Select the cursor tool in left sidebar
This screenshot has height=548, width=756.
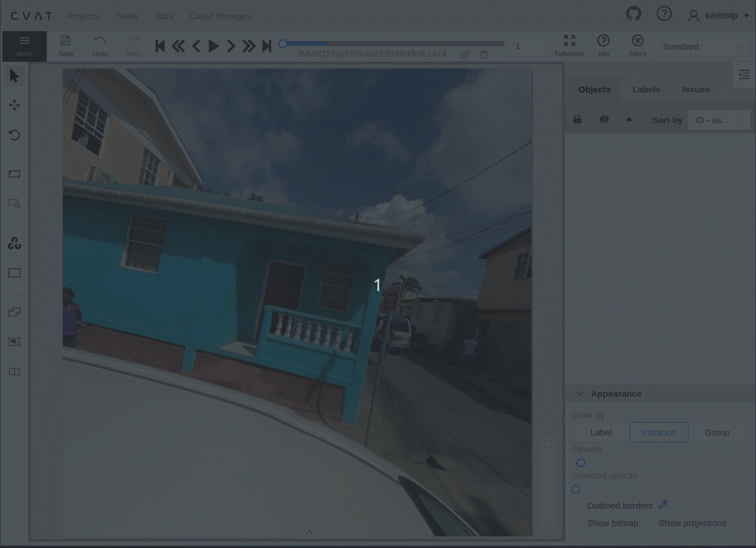click(x=14, y=76)
